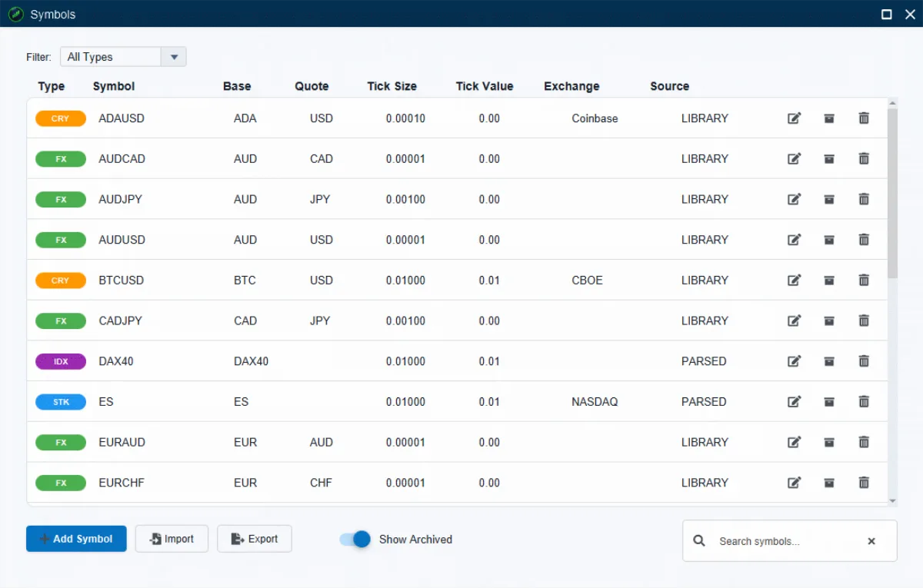This screenshot has height=588, width=923.
Task: Edit the DAX40 symbol
Action: tap(795, 361)
